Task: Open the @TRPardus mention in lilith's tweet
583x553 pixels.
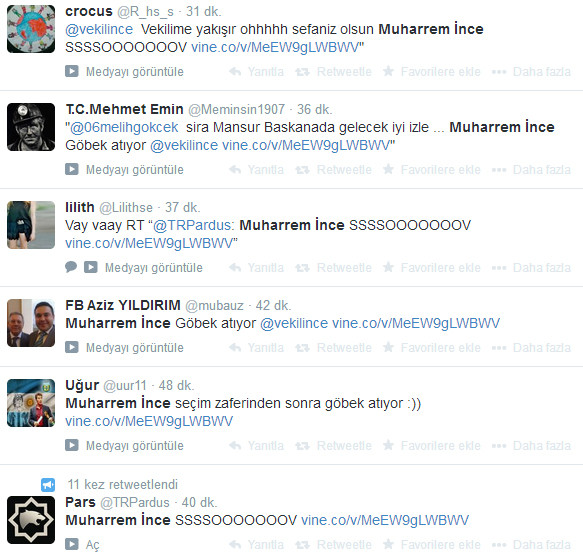Action: (192, 225)
